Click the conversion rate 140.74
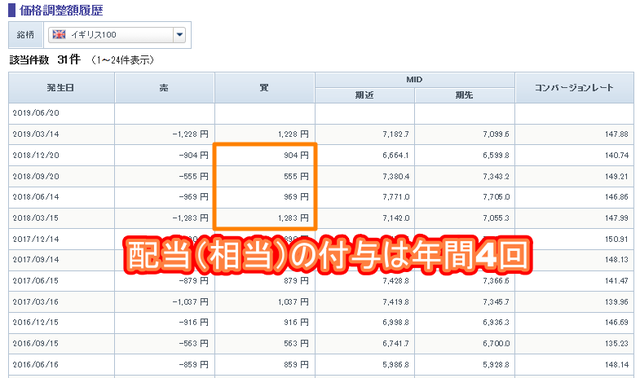The height and width of the screenshot is (378, 640). (x=616, y=156)
